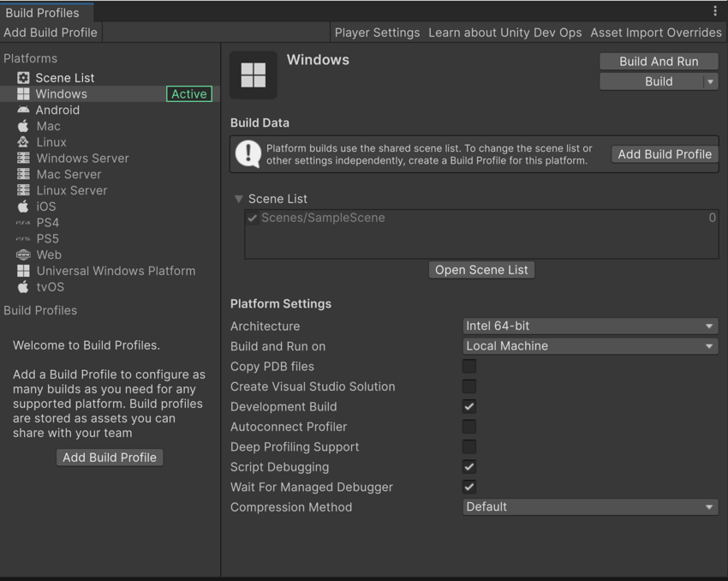
Task: Select the Windows Server platform
Action: point(110,159)
